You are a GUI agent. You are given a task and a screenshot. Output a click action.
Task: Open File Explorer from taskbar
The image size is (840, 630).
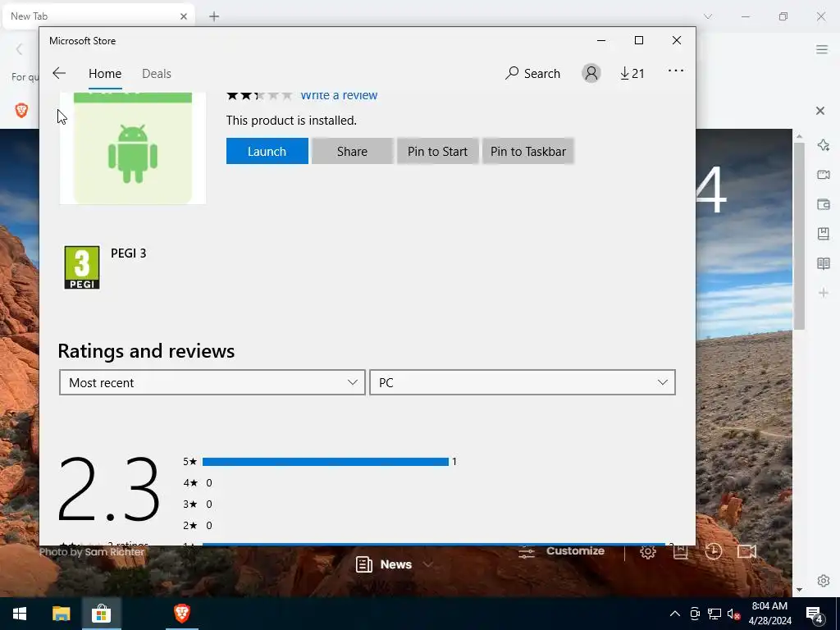(x=61, y=614)
